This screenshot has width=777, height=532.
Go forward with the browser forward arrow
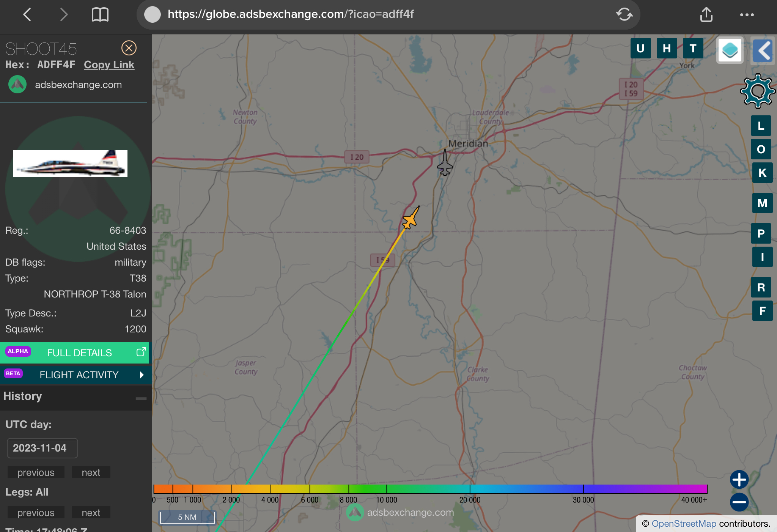point(64,15)
